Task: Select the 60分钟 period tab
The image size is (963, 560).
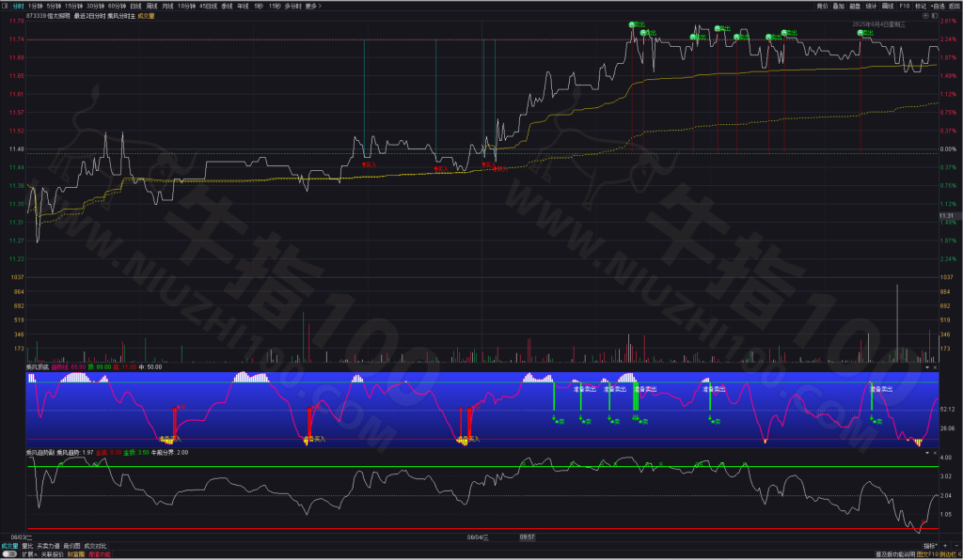Action: [x=117, y=7]
